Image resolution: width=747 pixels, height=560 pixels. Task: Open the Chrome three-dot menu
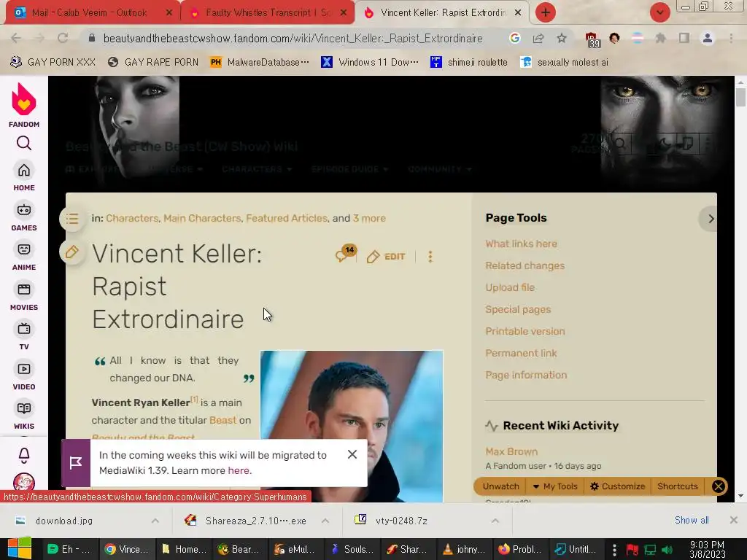pos(731,38)
